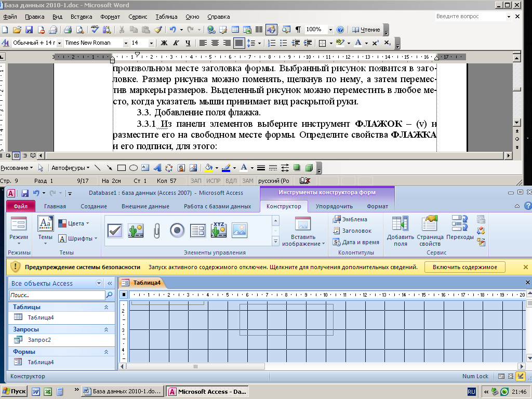Viewport: 532px width, 399px height.
Task: Click fill color bucket in drawing toolbar
Action: click(209, 168)
